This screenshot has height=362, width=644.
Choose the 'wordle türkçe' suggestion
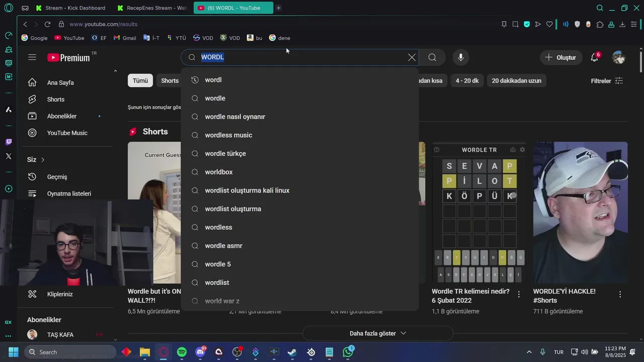(300, 153)
